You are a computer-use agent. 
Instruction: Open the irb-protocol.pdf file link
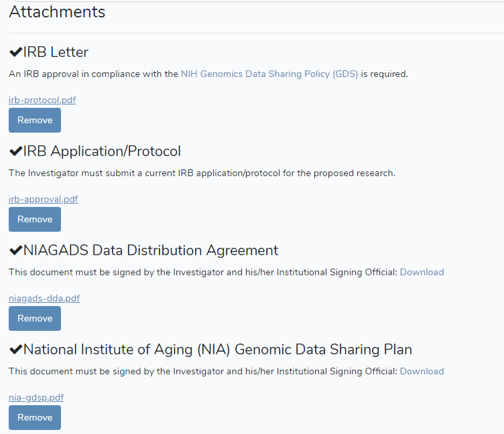point(42,100)
